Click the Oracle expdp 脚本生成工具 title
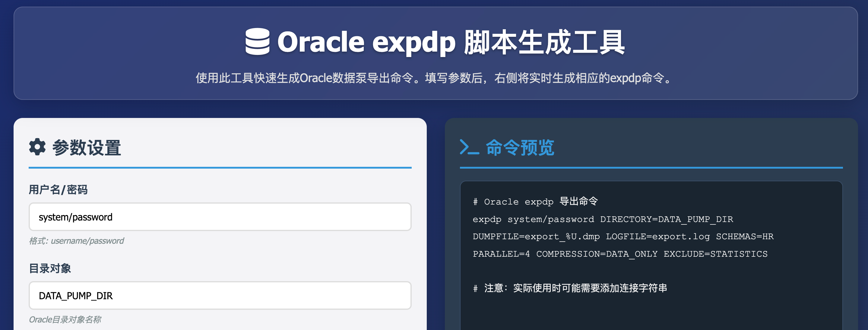 coord(451,42)
